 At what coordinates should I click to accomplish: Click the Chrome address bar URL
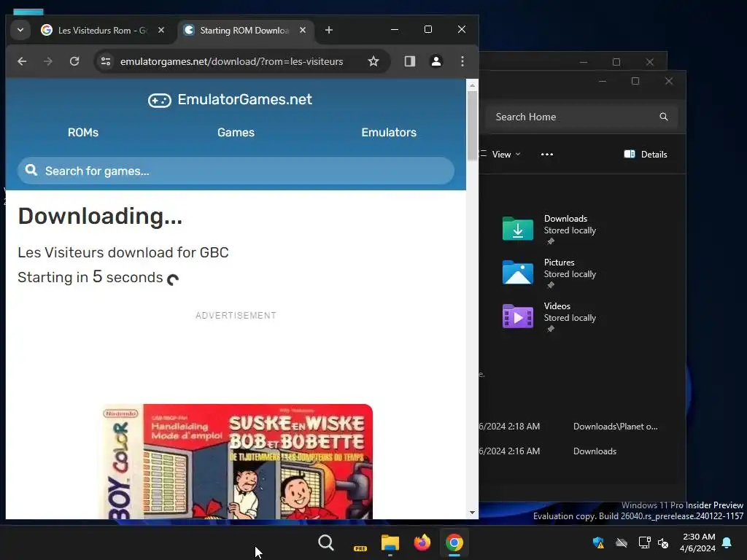click(x=231, y=61)
